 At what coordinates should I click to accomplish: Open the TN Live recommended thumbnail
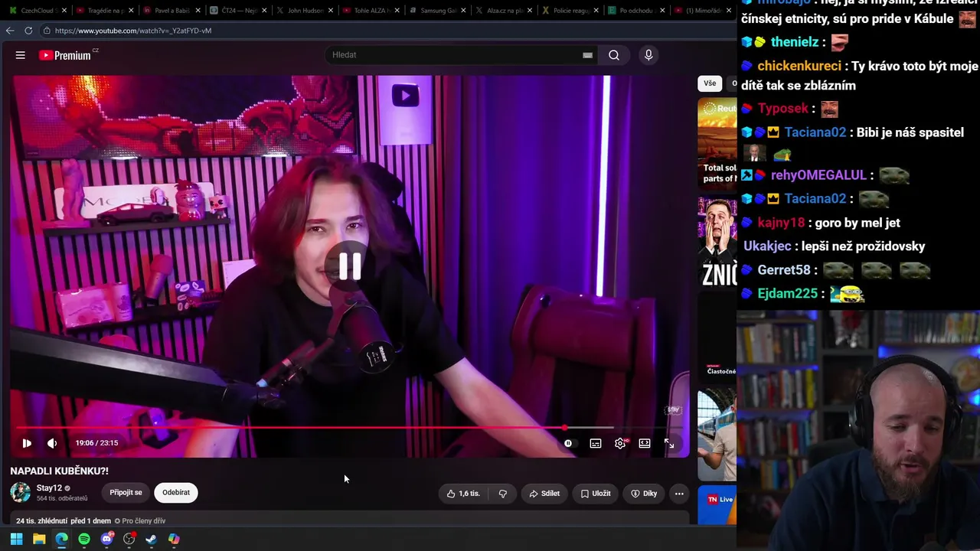[717, 505]
